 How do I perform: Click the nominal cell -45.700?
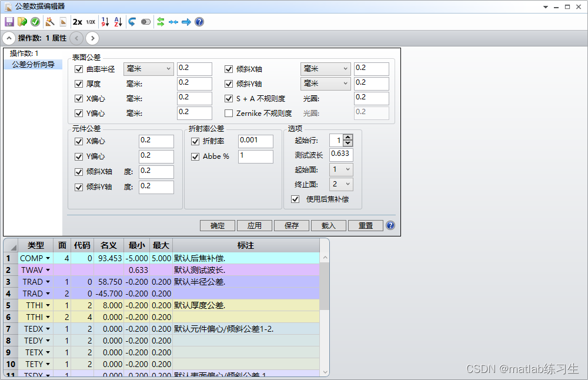[109, 294]
